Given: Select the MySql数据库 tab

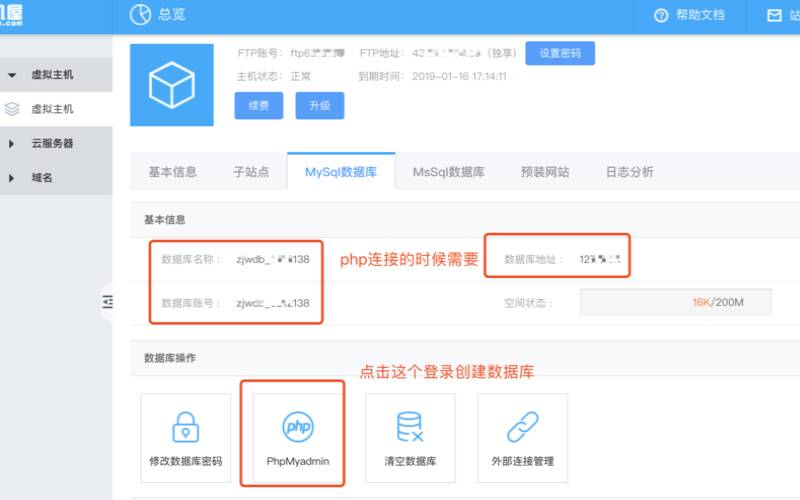Looking at the screenshot, I should click(341, 172).
